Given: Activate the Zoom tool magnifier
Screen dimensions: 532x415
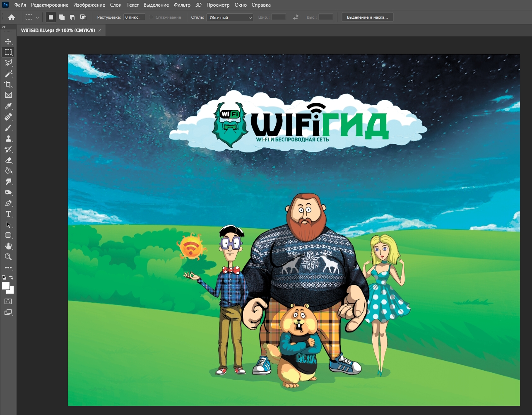Looking at the screenshot, I should (x=8, y=257).
